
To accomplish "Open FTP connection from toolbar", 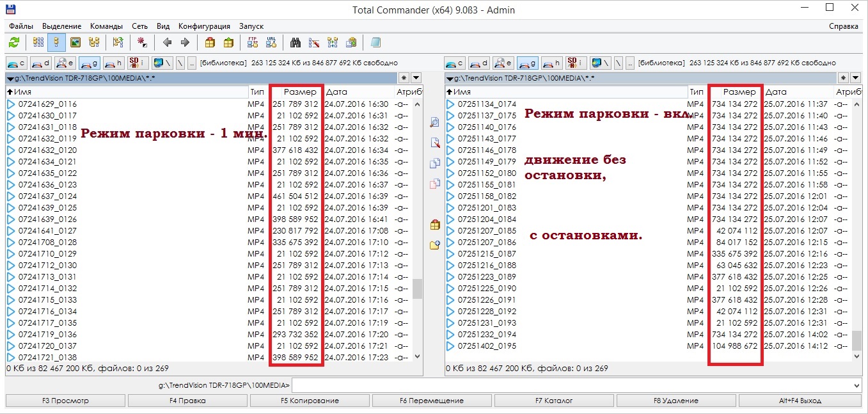I will (253, 43).
